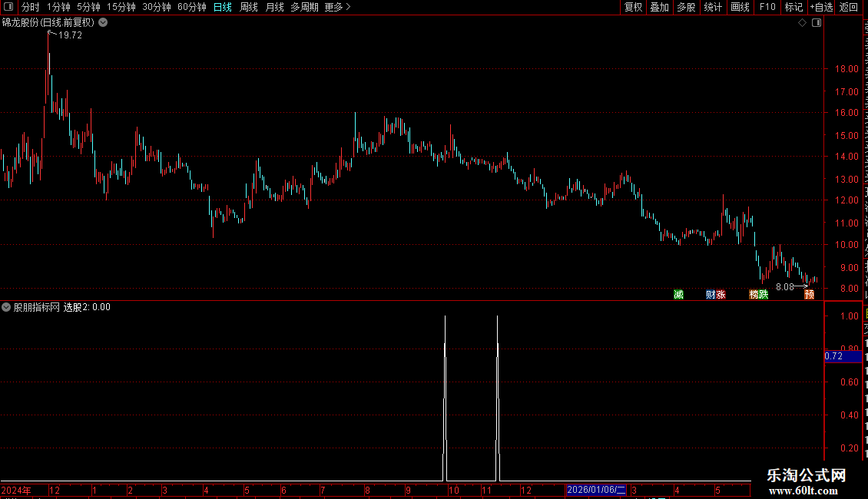Click the orange 预 event marker

[x=810, y=294]
